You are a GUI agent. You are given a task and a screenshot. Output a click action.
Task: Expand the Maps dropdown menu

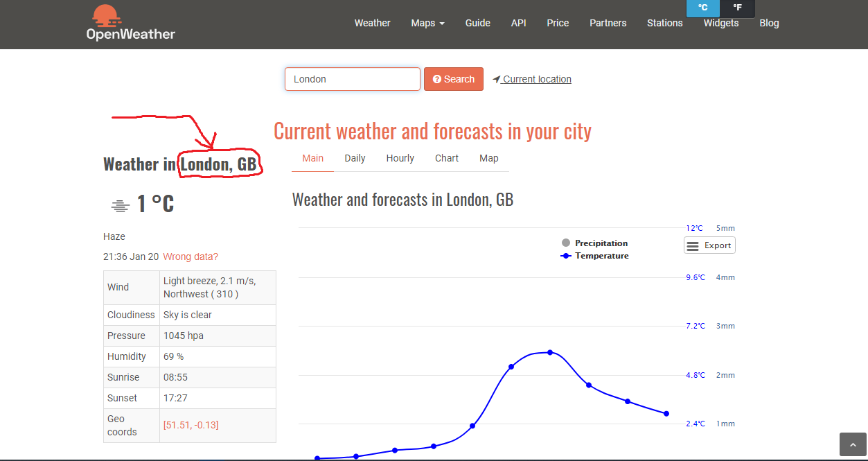(427, 23)
